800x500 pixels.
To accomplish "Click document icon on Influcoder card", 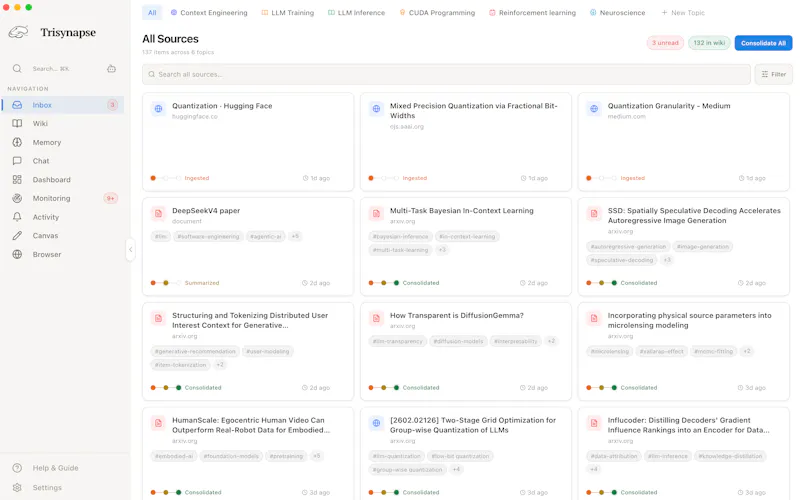I will (594, 423).
